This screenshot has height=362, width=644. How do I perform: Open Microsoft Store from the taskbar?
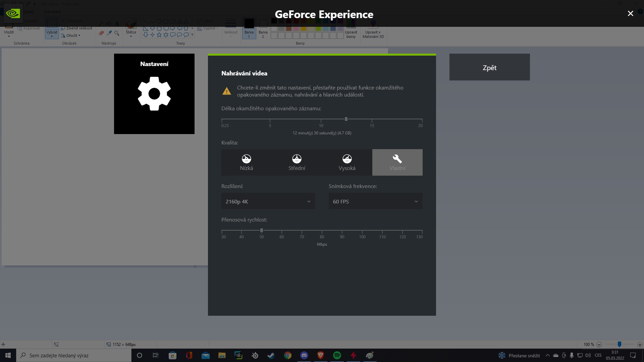click(172, 355)
